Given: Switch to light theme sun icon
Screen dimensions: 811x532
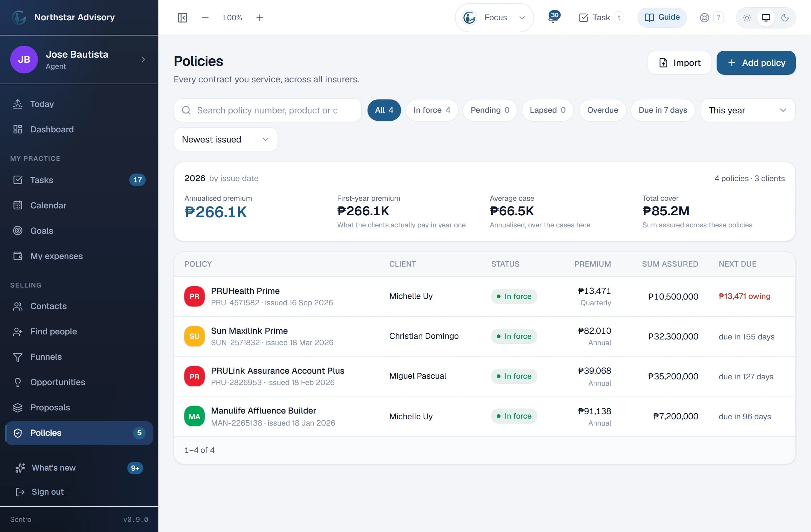Looking at the screenshot, I should pyautogui.click(x=747, y=17).
